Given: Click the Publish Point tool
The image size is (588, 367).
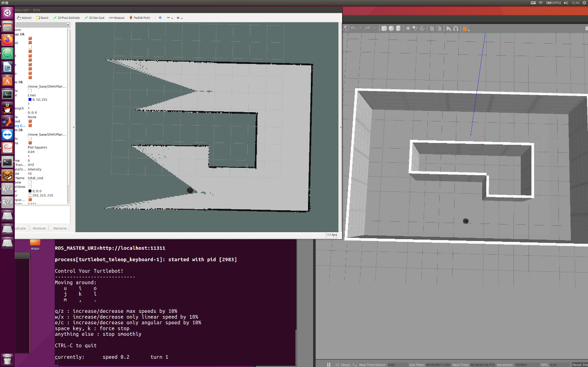Looking at the screenshot, I should click(x=140, y=18).
